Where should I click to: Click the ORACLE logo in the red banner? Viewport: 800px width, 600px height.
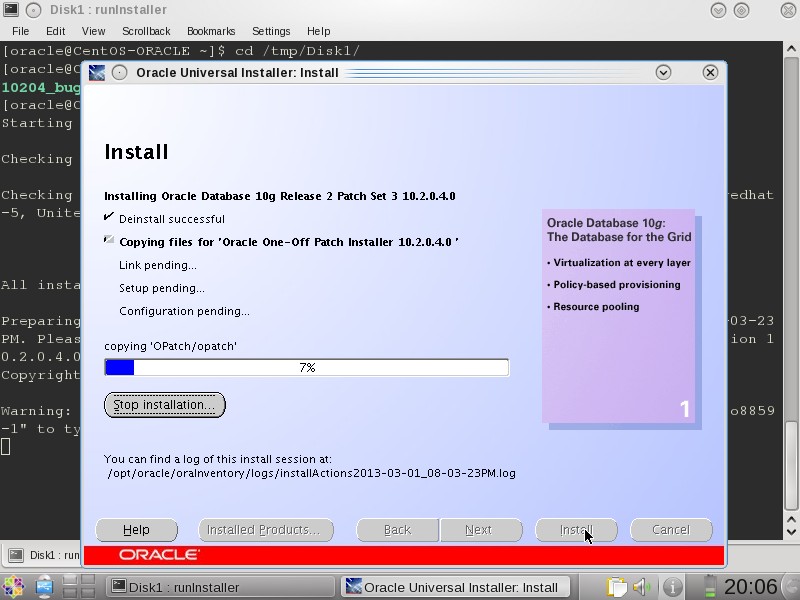point(159,555)
